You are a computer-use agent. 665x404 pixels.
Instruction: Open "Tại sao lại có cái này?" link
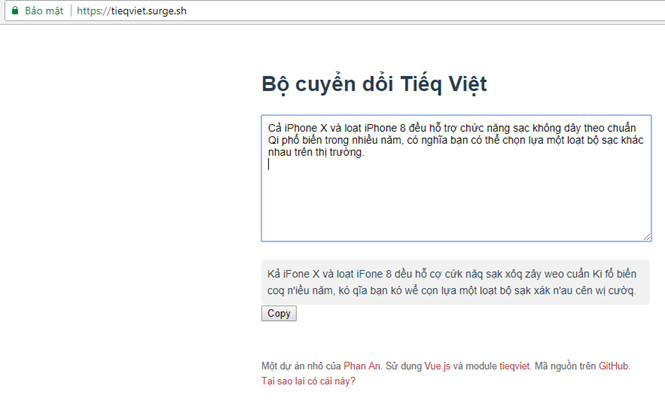pyautogui.click(x=308, y=381)
